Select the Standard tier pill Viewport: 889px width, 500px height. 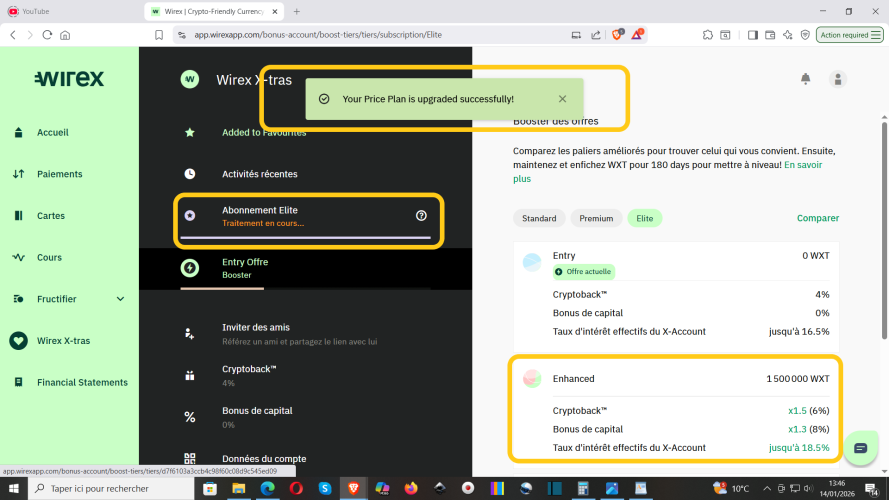click(539, 218)
